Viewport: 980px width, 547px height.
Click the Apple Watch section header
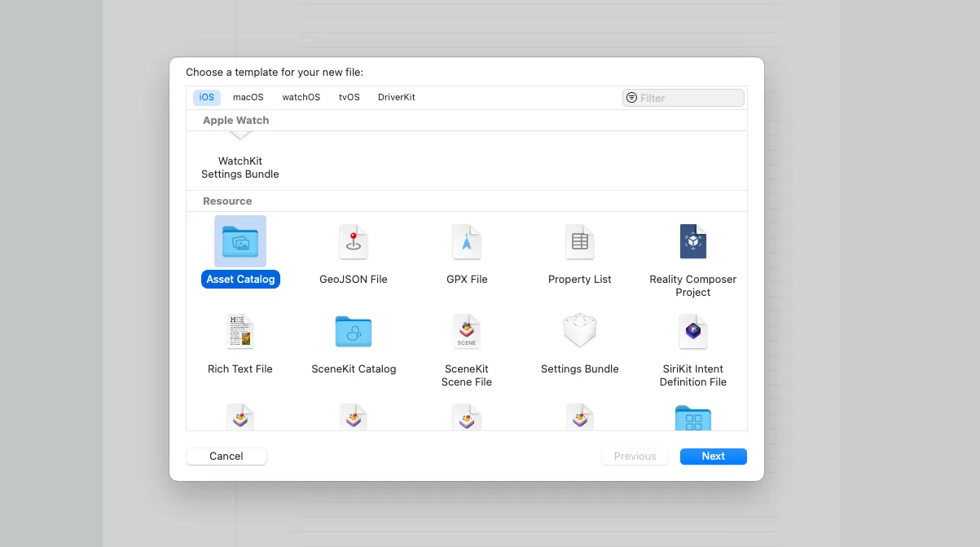point(236,120)
